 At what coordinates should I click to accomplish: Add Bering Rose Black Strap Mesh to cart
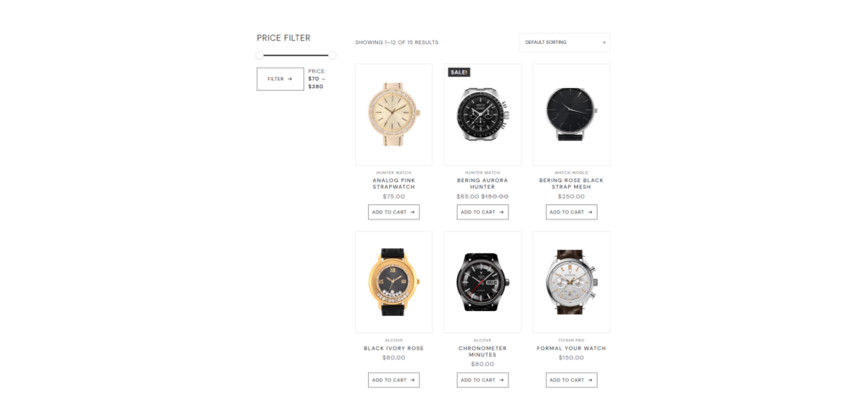coord(571,212)
